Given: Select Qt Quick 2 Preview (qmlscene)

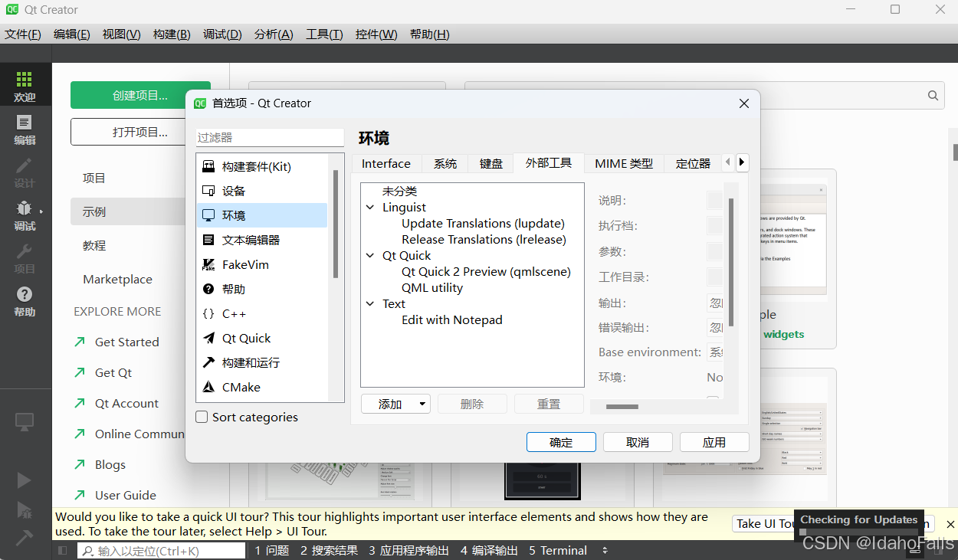Looking at the screenshot, I should tap(486, 272).
